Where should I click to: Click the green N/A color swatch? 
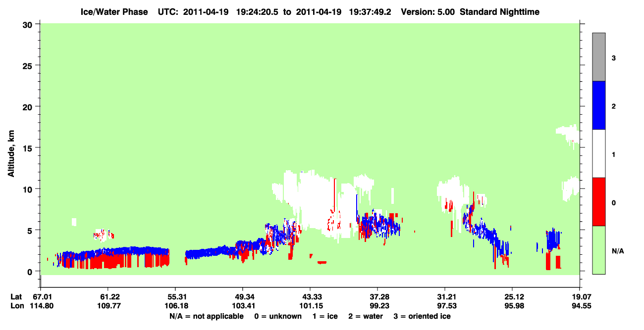[599, 250]
